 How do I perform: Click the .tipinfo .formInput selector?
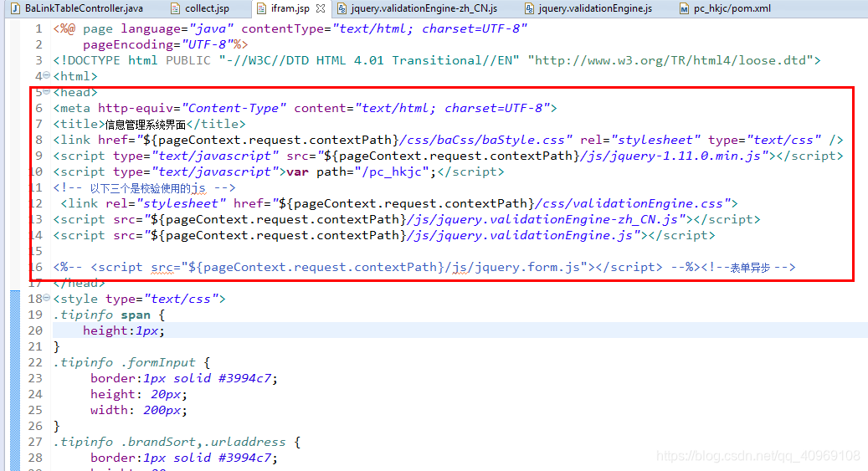tap(125, 362)
